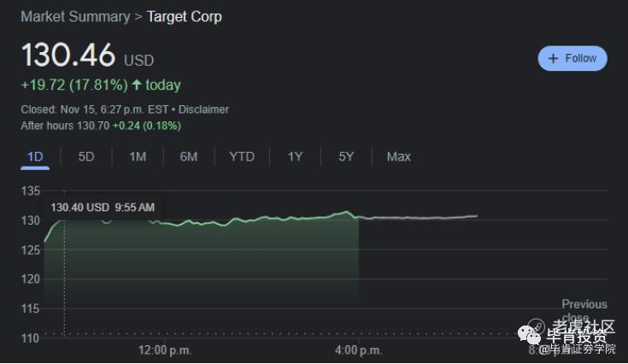Click the green up arrow beside today

[x=137, y=85]
